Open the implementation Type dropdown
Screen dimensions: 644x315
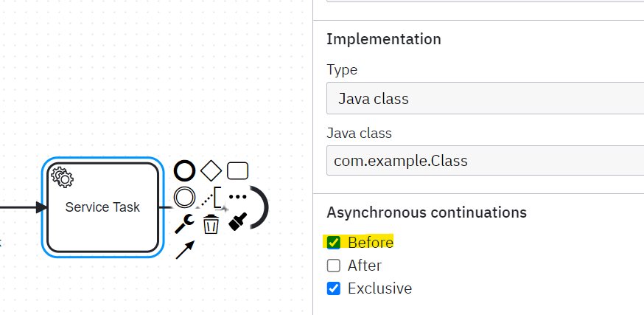[485, 98]
